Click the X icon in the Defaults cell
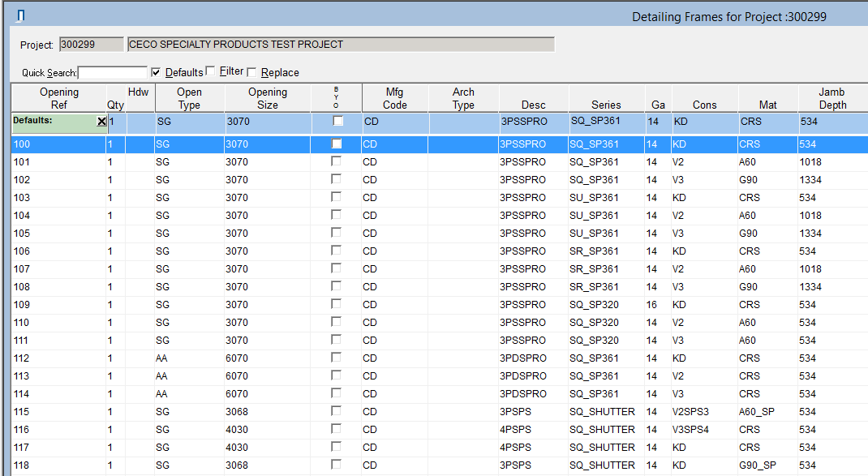Image resolution: width=868 pixels, height=476 pixels. (101, 122)
